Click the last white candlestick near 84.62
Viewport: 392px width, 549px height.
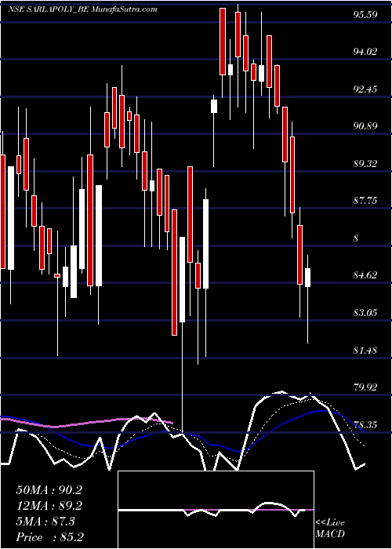tap(307, 278)
